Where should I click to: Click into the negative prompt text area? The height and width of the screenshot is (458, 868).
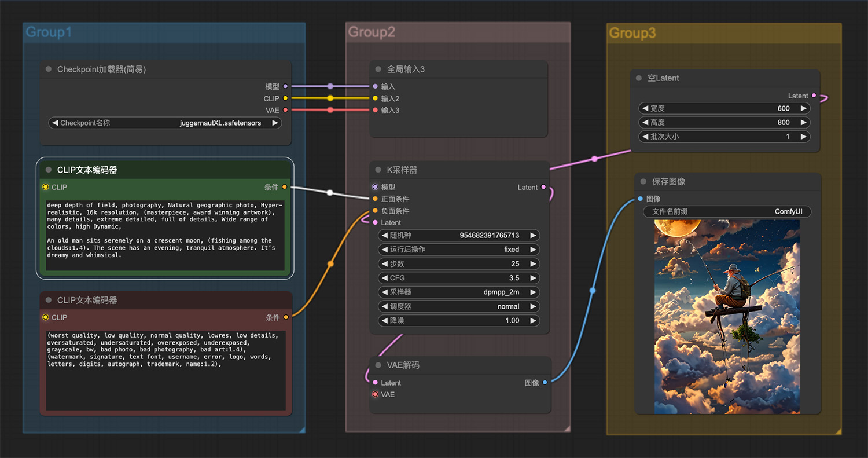[x=165, y=371]
